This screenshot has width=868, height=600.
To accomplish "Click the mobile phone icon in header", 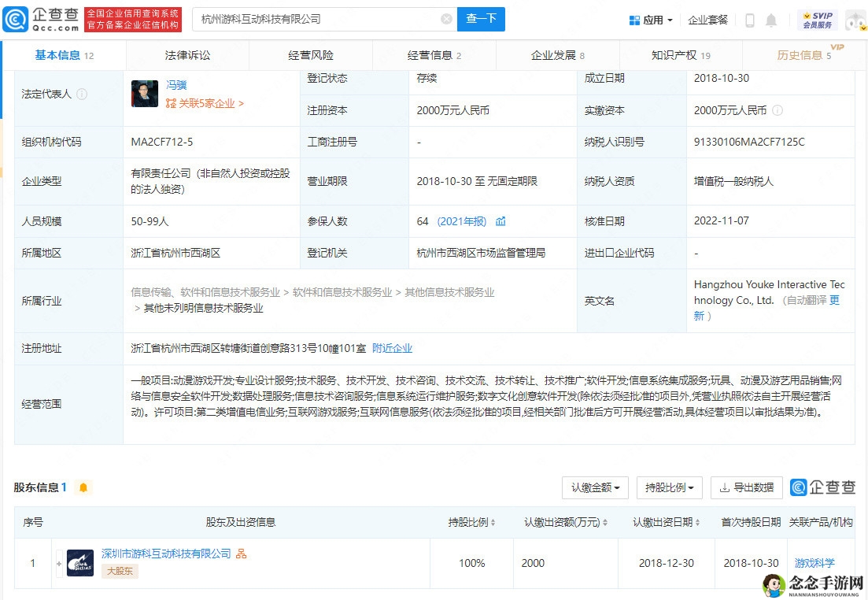I will pos(749,20).
